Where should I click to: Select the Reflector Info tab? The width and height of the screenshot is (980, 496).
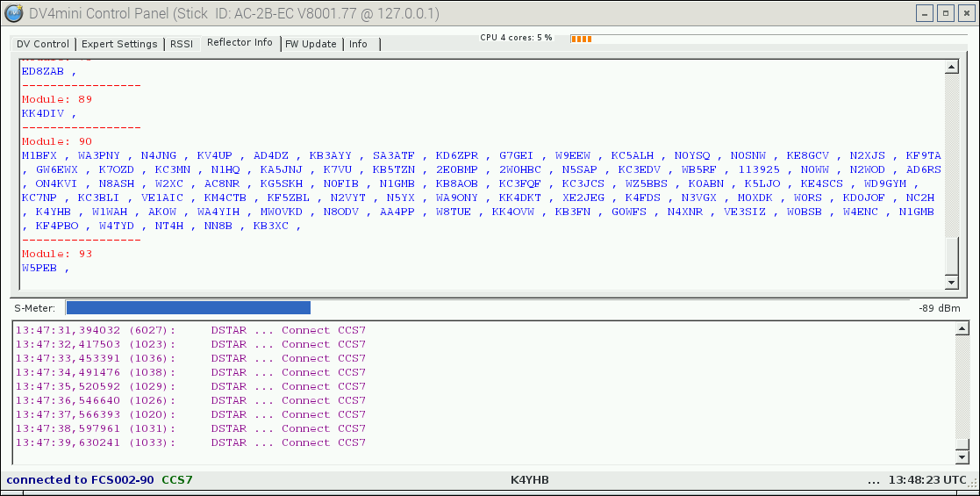coord(240,42)
